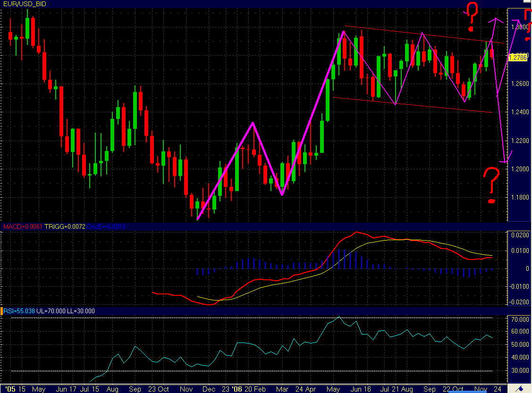532x393 pixels.
Task: Click the icon at bottom-right of time axis
Action: tap(520, 388)
